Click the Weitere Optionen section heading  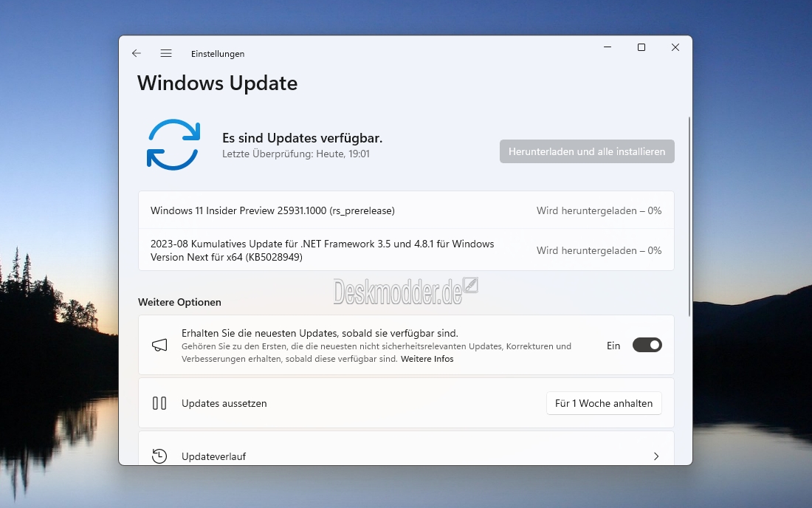pyautogui.click(x=179, y=303)
